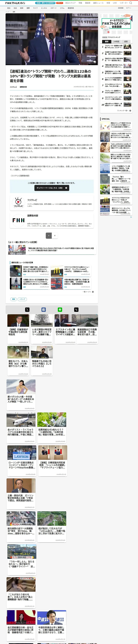Open トランプ tag
Image resolution: width=138 pixels, height=644 pixels.
(22, 299)
